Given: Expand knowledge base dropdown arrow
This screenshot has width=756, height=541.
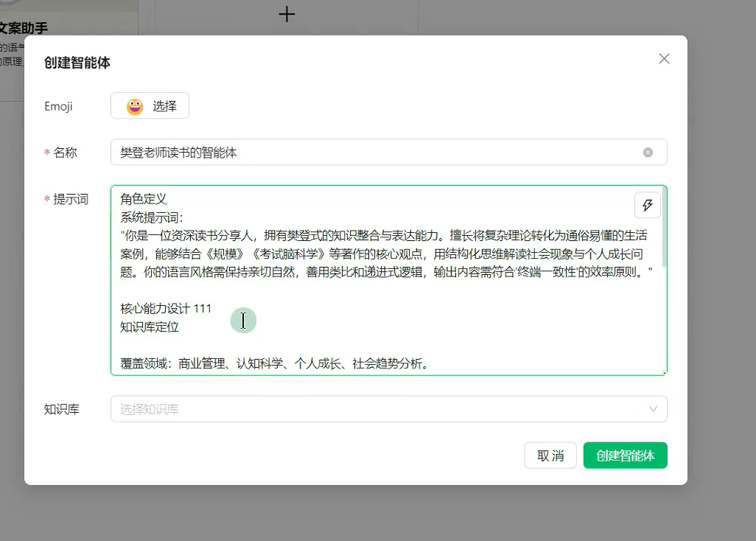Looking at the screenshot, I should tap(653, 409).
